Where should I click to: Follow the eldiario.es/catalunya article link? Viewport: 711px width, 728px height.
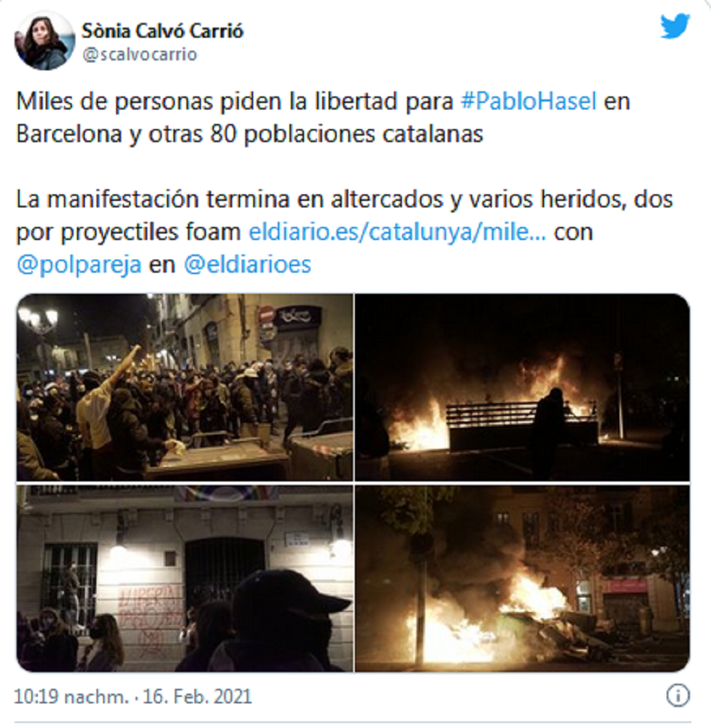coord(398,231)
